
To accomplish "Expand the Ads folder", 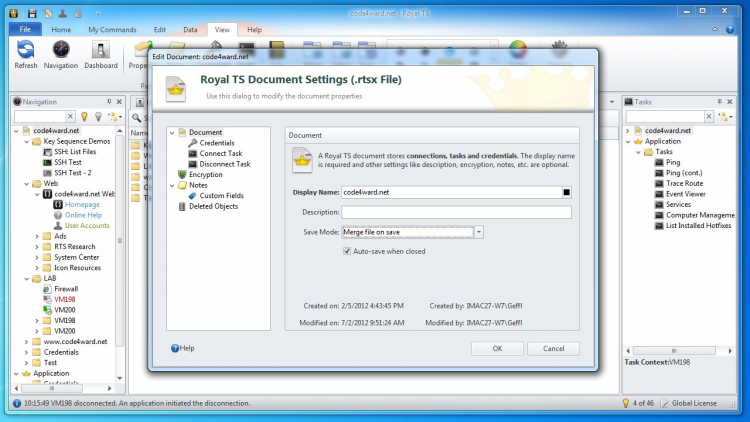I will tap(37, 236).
